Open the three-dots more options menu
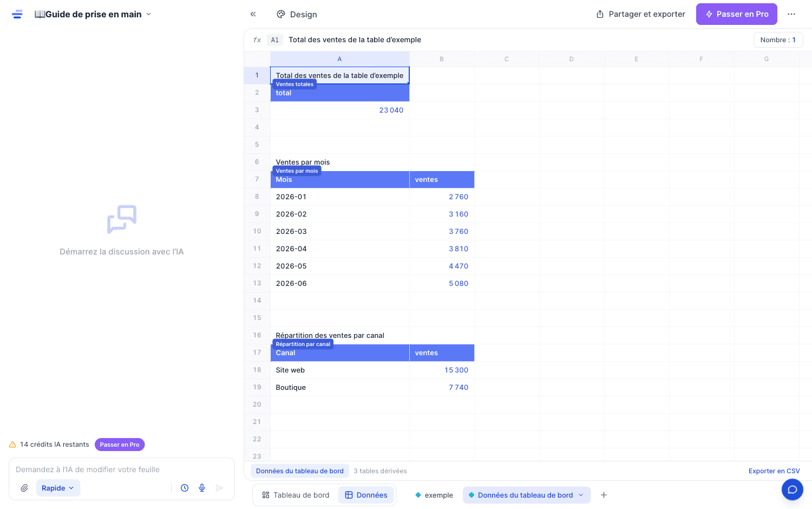Viewport: 812px width, 509px height. (791, 14)
